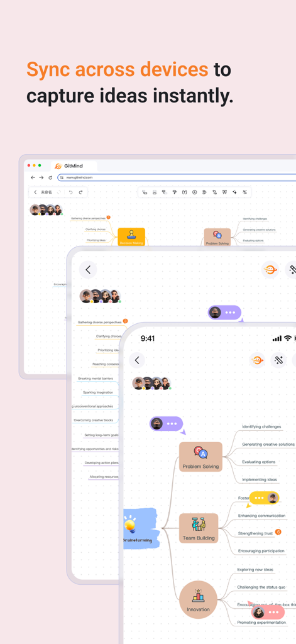Image resolution: width=296 pixels, height=644 pixels.
Task: Open the GitMind planet icon on tablet
Action: [x=270, y=270]
